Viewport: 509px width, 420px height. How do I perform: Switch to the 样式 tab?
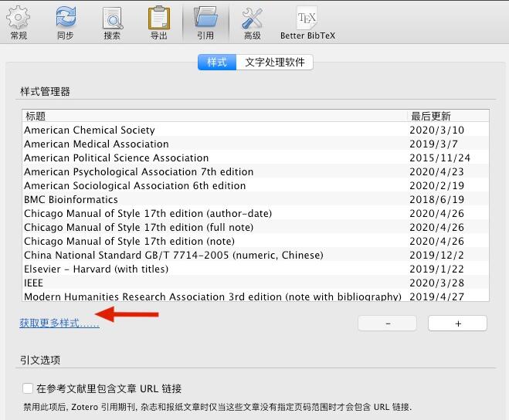click(x=217, y=62)
